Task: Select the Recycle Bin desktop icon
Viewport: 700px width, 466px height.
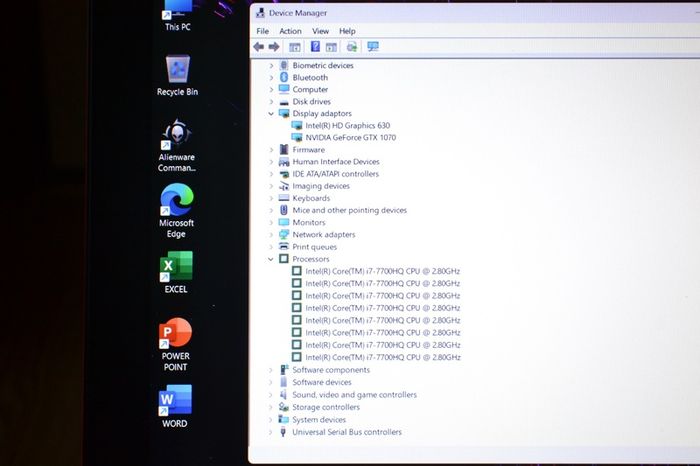Action: pyautogui.click(x=177, y=75)
